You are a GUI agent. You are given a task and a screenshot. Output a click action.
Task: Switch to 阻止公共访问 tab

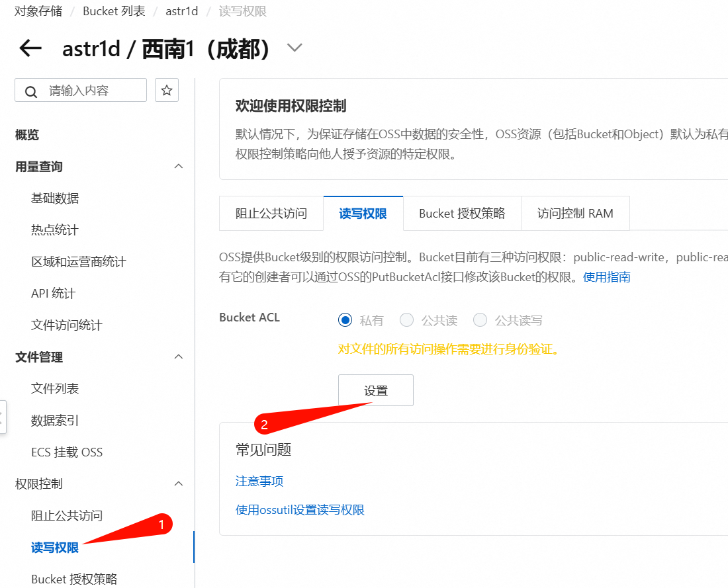271,214
